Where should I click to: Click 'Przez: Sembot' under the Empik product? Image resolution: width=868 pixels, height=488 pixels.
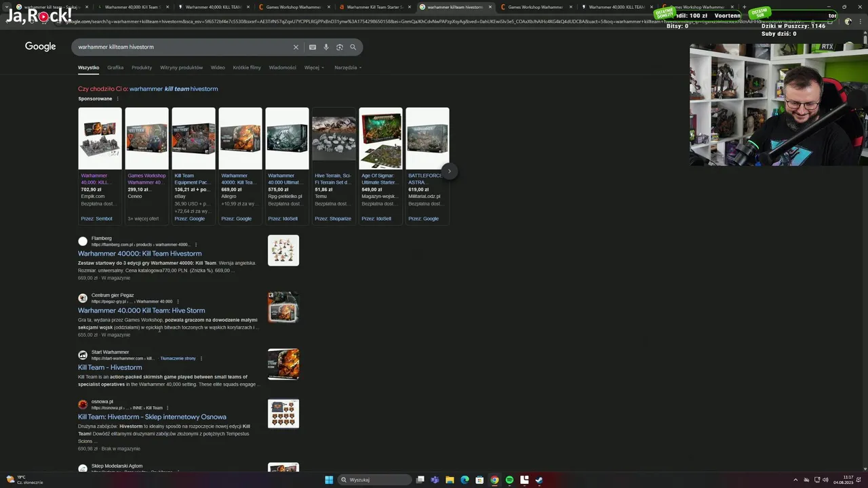[96, 219]
